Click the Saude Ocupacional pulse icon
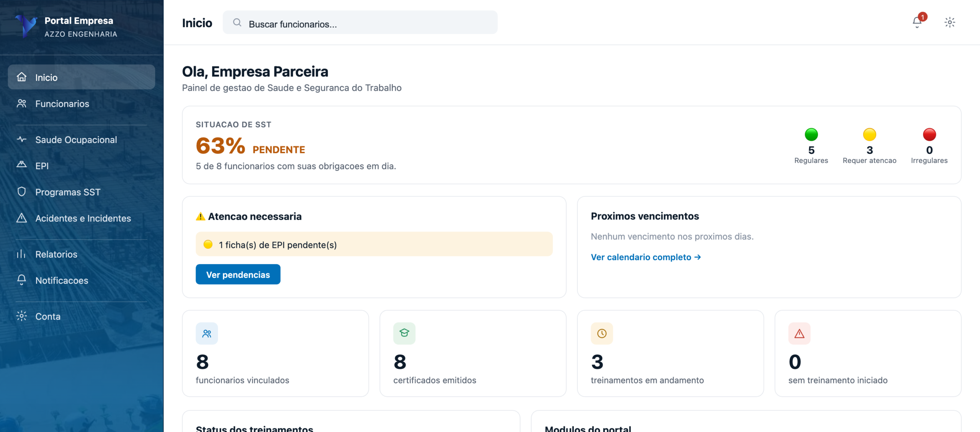The image size is (980, 432). coord(22,139)
